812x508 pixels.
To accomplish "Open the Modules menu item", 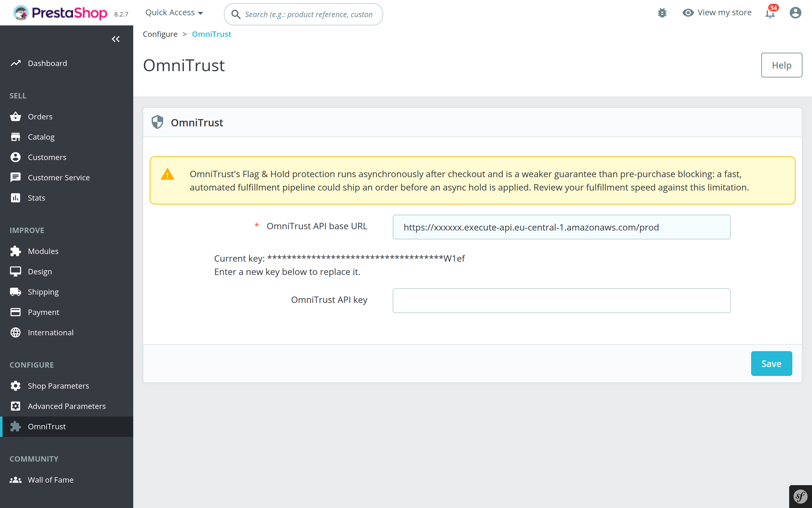I will pos(66,251).
